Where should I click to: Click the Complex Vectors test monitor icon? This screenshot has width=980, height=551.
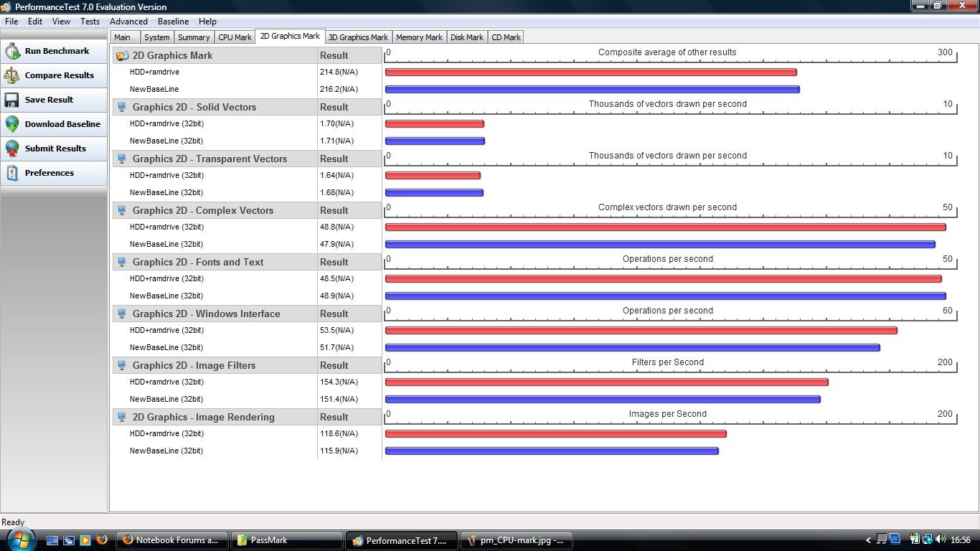(122, 210)
